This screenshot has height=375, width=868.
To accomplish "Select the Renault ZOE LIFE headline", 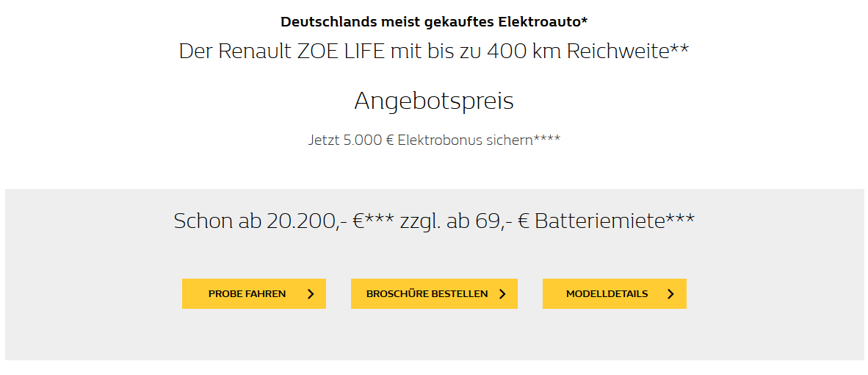I will pyautogui.click(x=434, y=51).
